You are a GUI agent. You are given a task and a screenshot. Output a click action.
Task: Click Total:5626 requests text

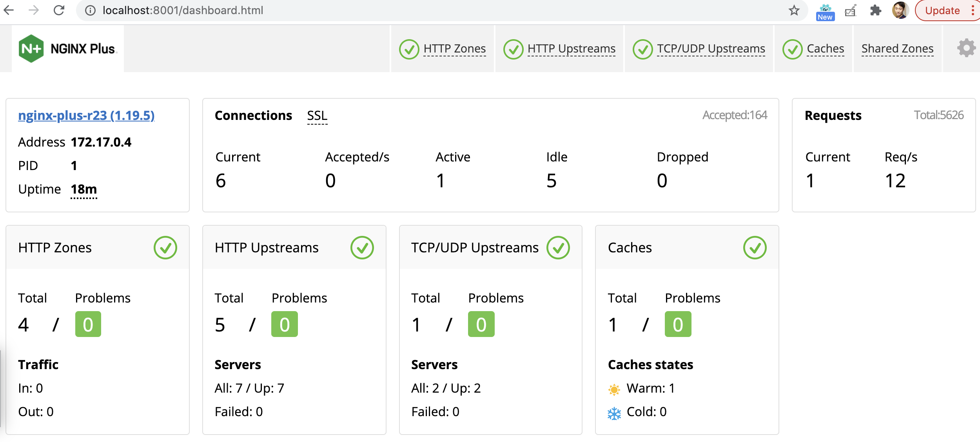pyautogui.click(x=939, y=115)
